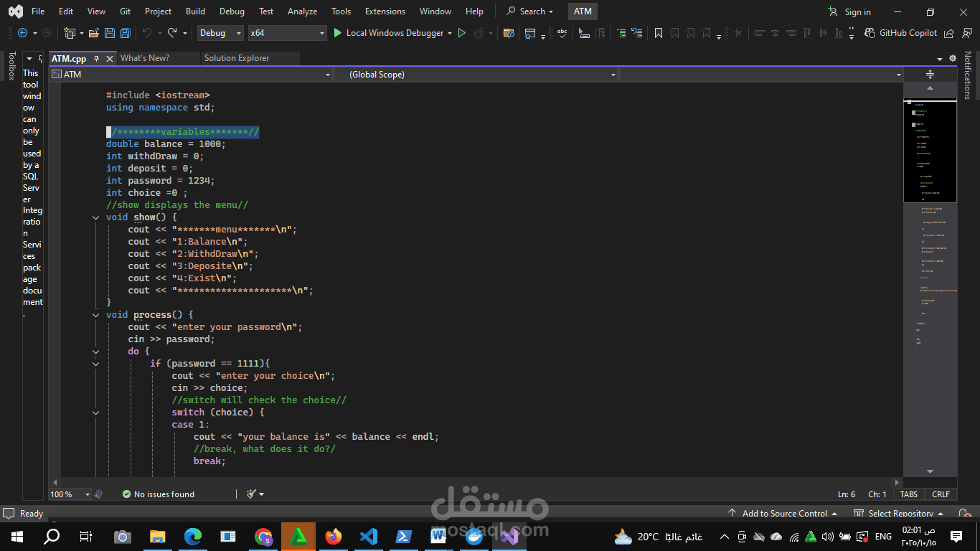Click Add to Source Control in status bar
This screenshot has height=551, width=980.
point(783,514)
